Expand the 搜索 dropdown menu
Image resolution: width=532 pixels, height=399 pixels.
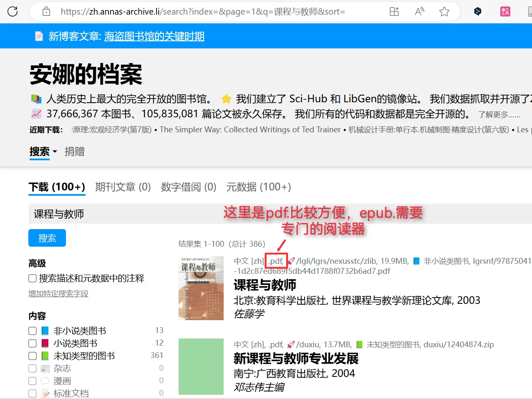coord(43,152)
